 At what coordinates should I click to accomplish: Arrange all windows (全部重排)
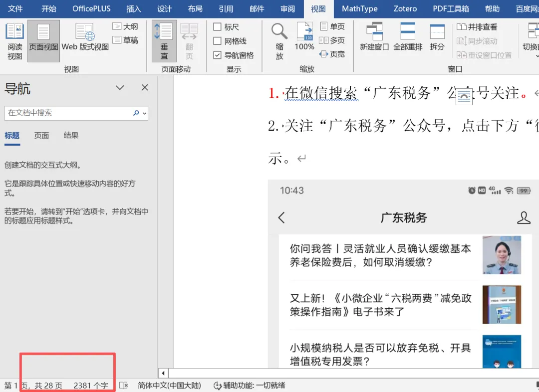pos(408,36)
